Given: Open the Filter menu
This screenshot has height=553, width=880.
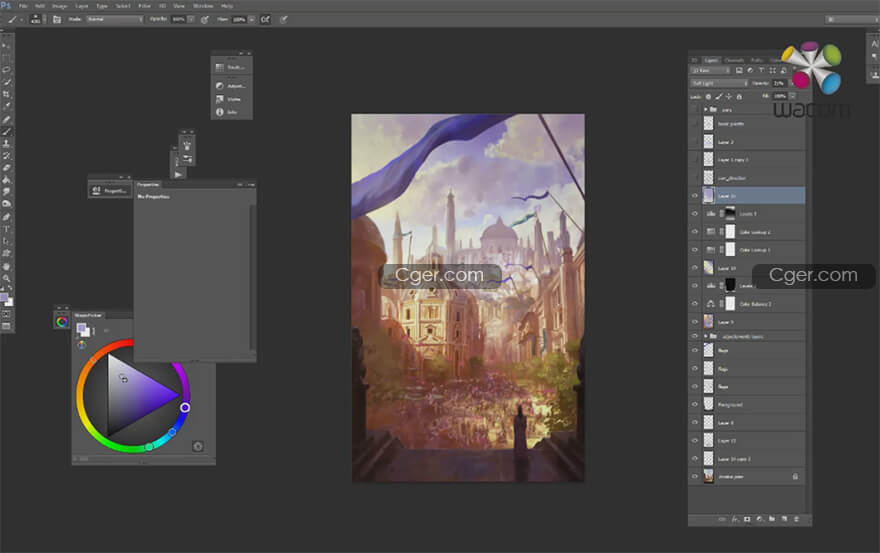Looking at the screenshot, I should coord(144,6).
